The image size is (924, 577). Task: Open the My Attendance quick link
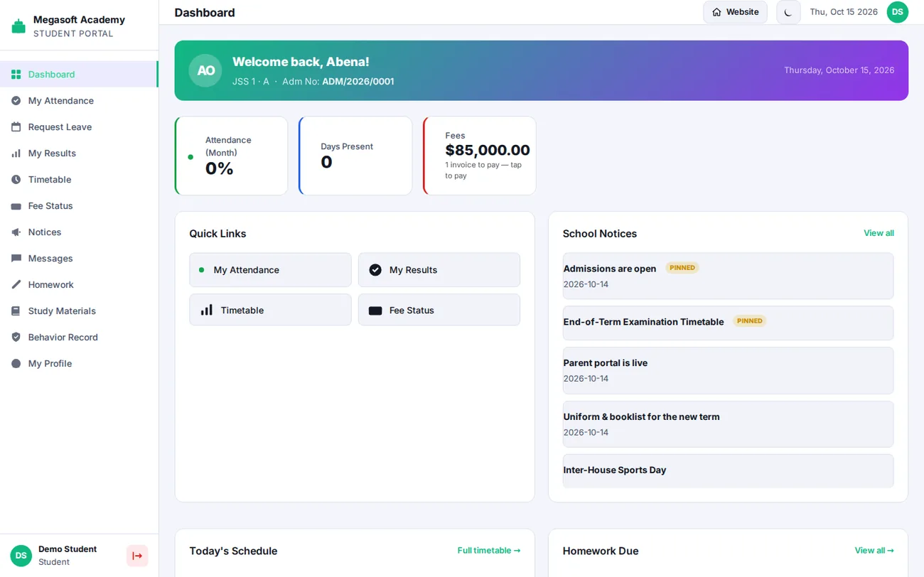[x=270, y=270]
